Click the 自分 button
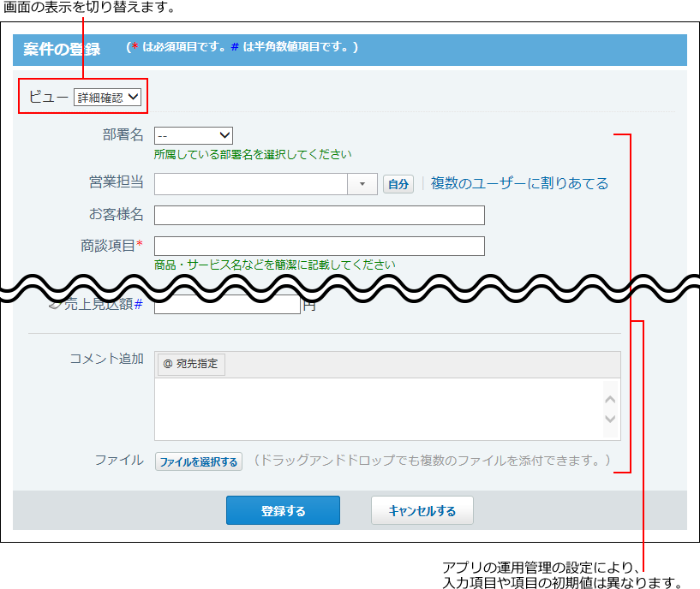The image size is (700, 589). click(x=398, y=184)
